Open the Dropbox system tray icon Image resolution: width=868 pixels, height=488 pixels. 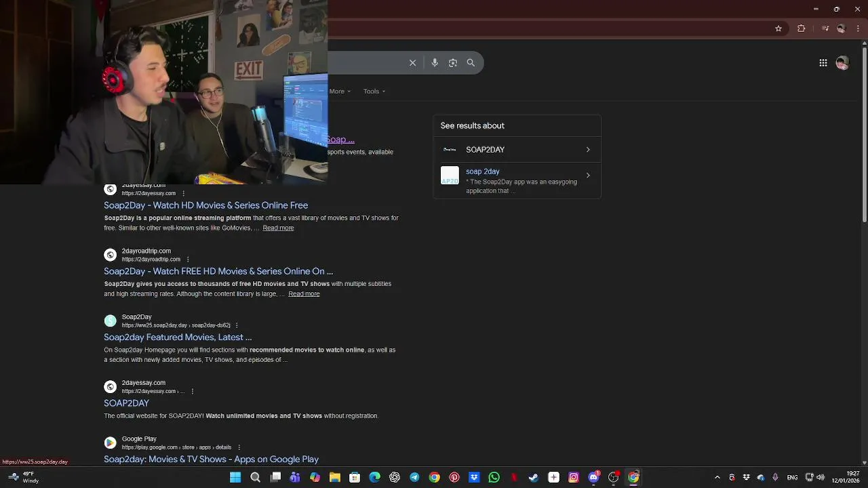click(747, 477)
